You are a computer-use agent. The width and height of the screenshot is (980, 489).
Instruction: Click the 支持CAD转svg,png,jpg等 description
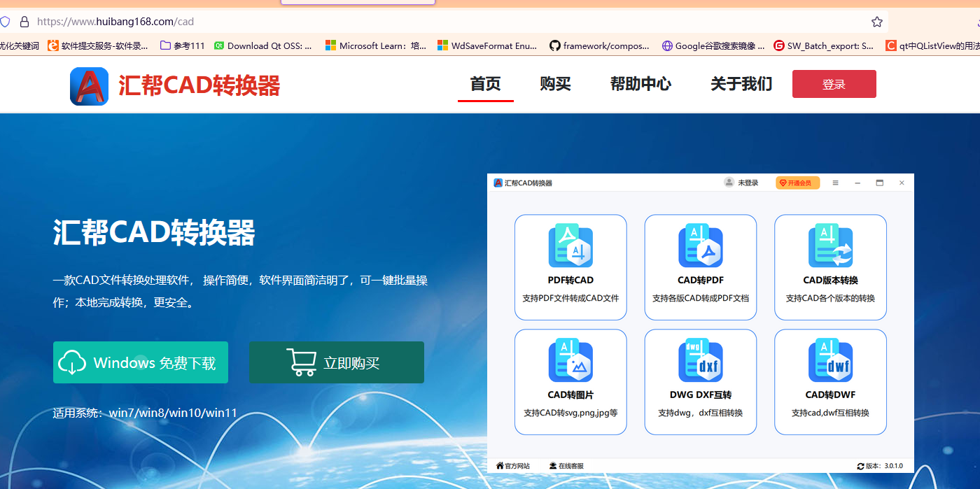click(x=570, y=413)
